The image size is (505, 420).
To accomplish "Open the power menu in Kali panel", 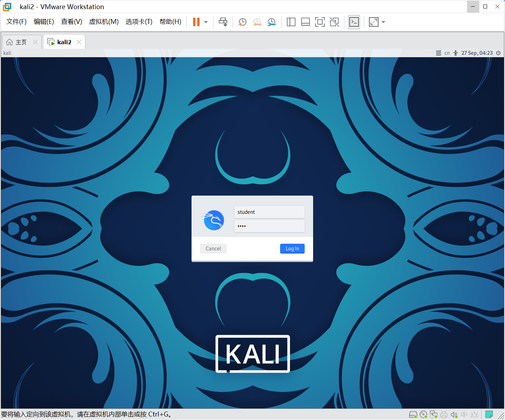I will pos(498,53).
